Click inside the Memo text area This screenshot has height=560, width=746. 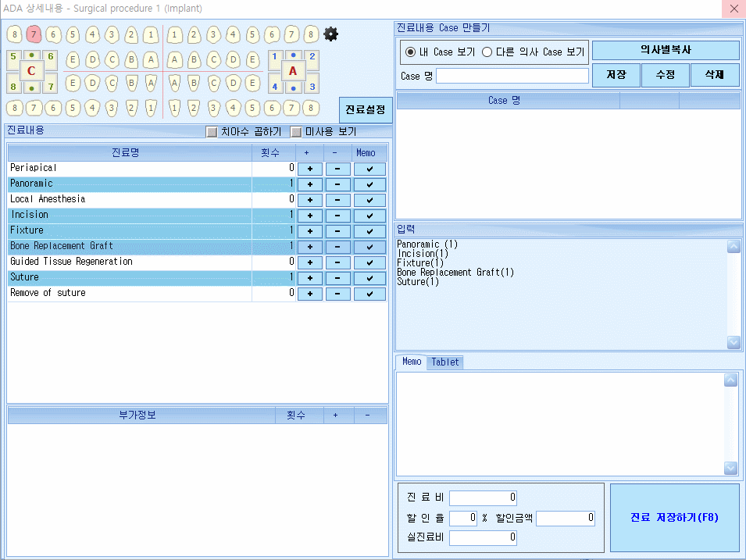pyautogui.click(x=560, y=424)
